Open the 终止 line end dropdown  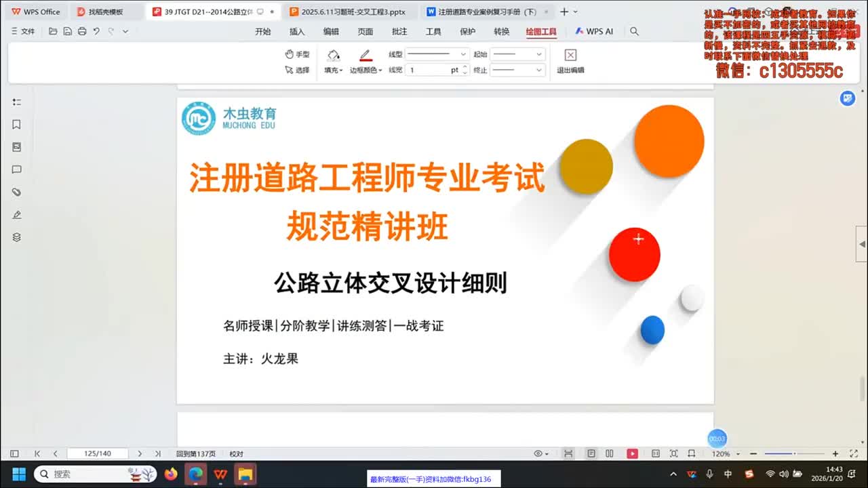pyautogui.click(x=518, y=70)
